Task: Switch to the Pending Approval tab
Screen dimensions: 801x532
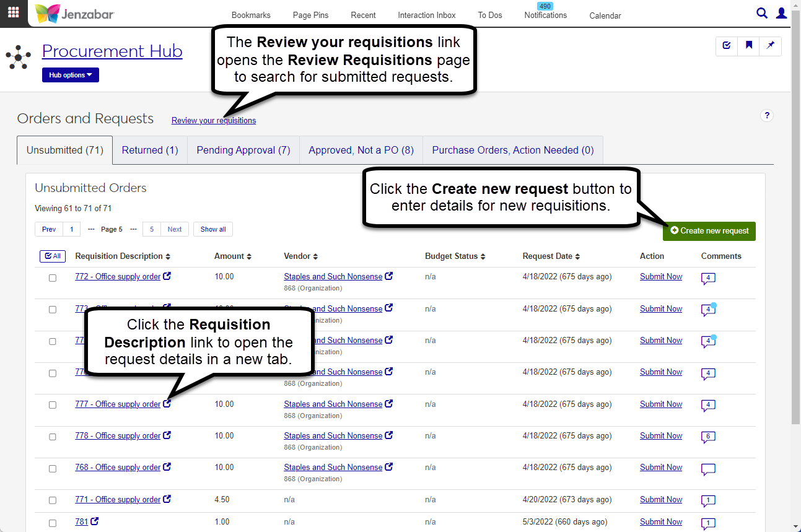Action: pos(243,150)
